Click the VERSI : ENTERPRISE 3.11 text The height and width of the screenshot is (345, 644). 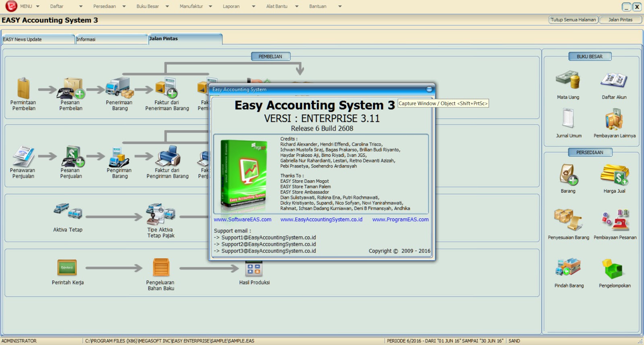click(x=322, y=119)
